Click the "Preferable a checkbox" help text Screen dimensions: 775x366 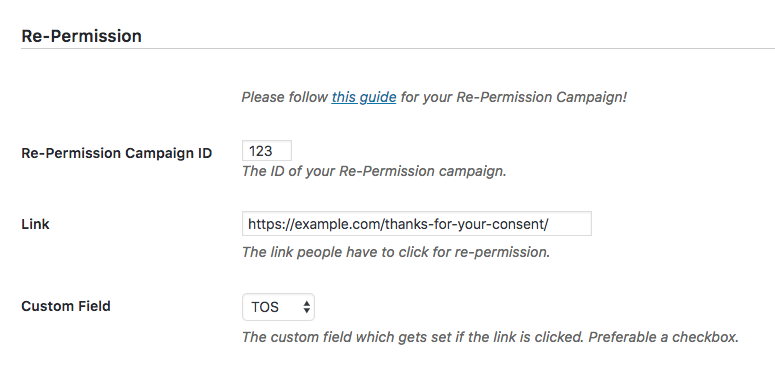point(664,337)
